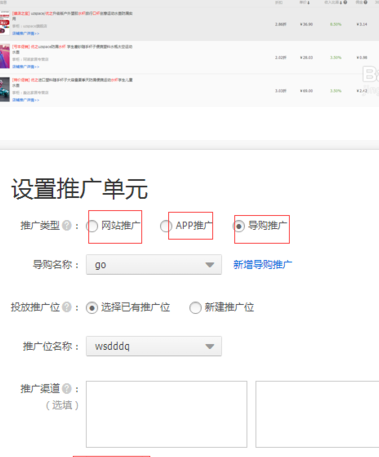Open 推广详情 link in the ¥69.00 product row
This screenshot has height=457, width=379.
(26, 100)
